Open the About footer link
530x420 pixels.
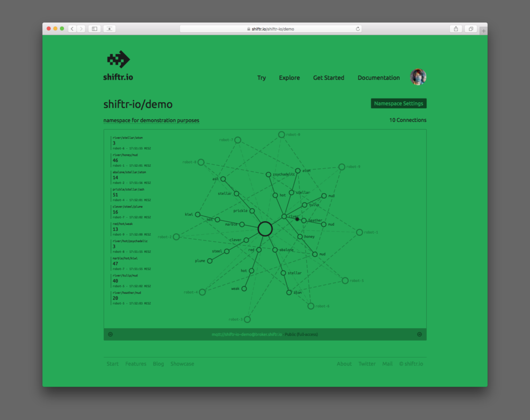(x=344, y=364)
